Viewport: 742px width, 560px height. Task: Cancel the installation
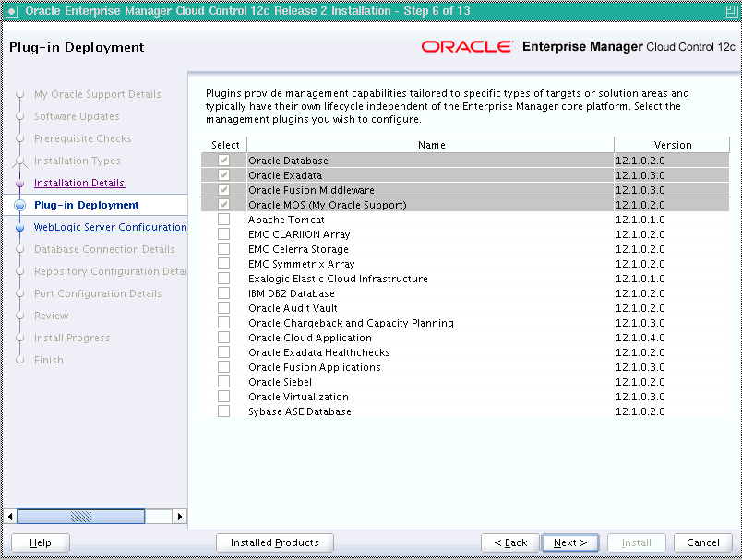pyautogui.click(x=703, y=542)
